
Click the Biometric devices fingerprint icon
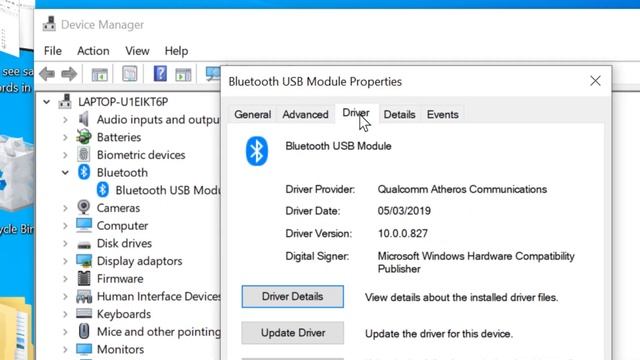pos(84,155)
